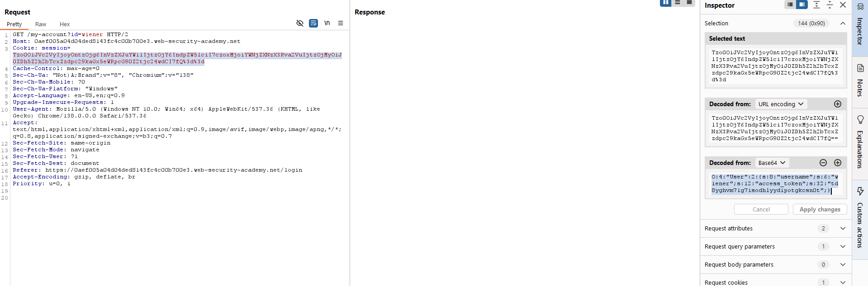
Task: Open request editor hamburger options menu
Action: pyautogui.click(x=341, y=23)
